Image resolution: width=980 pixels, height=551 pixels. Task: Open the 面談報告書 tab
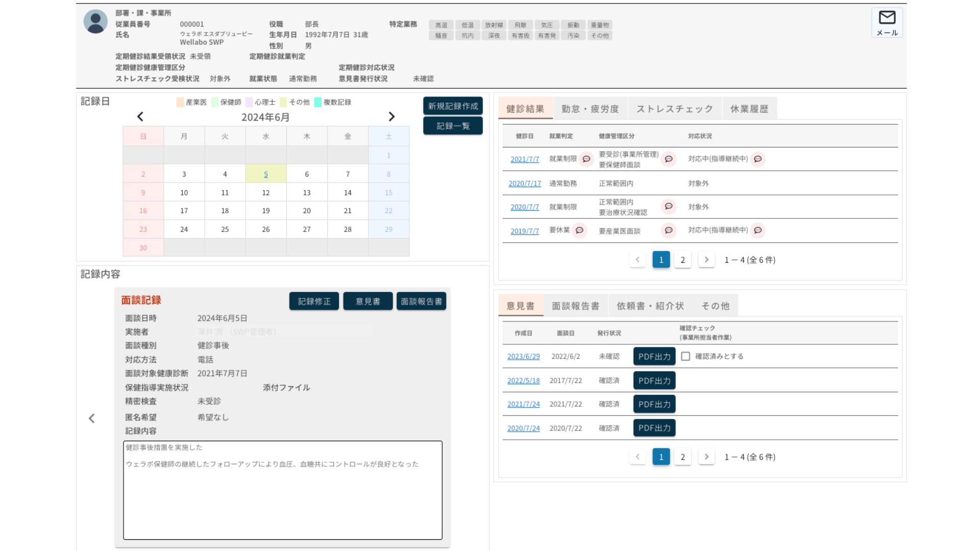[575, 306]
